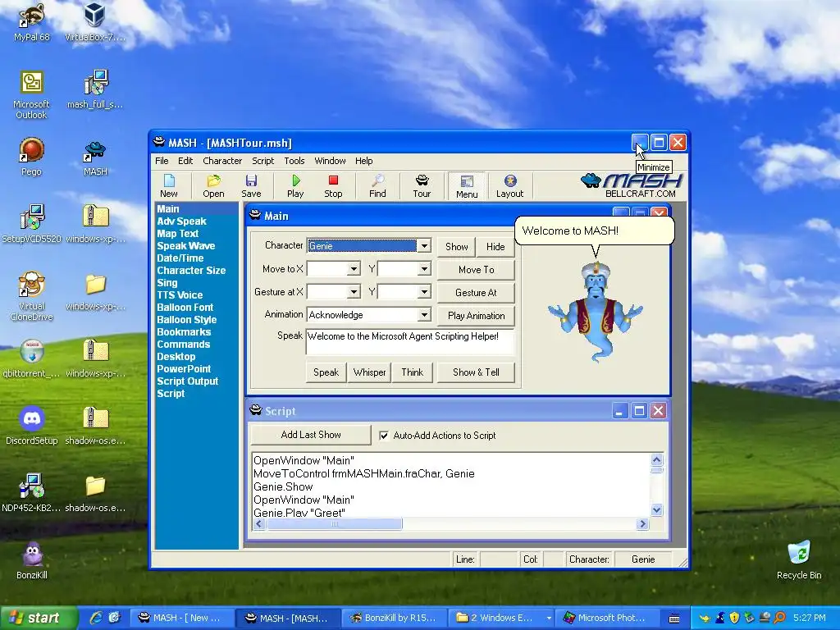
Task: Click the script list scroll down arrow
Action: (657, 510)
